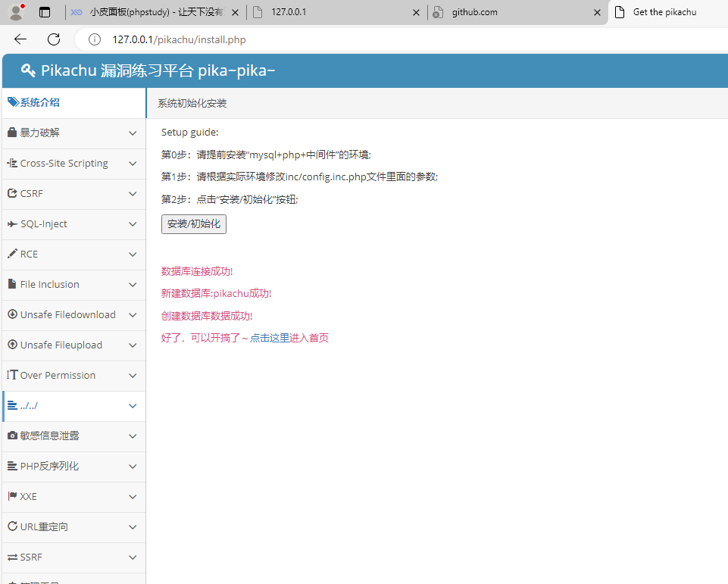This screenshot has height=584, width=728.
Task: Open the File Inclusion menu item
Action: (x=74, y=285)
